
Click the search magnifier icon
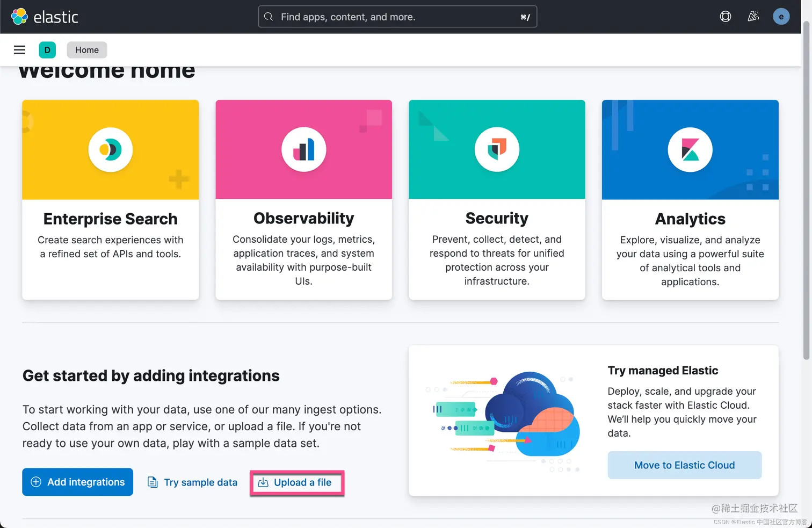coord(269,17)
